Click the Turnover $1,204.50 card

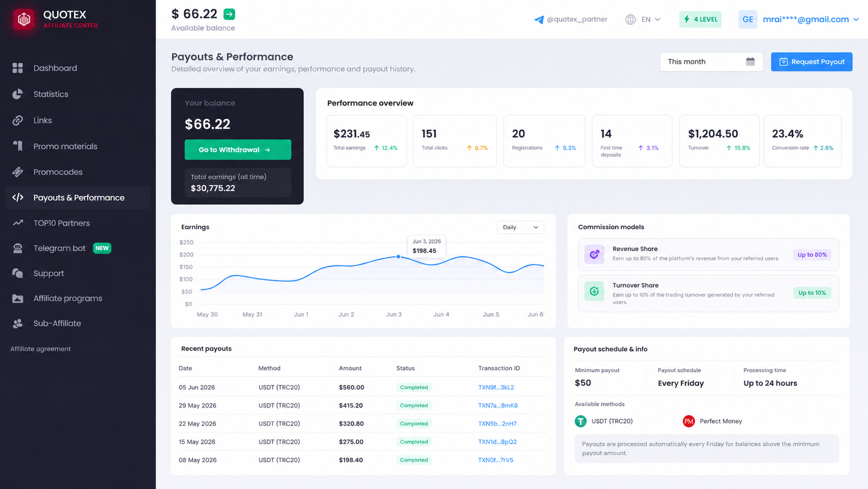pyautogui.click(x=720, y=141)
